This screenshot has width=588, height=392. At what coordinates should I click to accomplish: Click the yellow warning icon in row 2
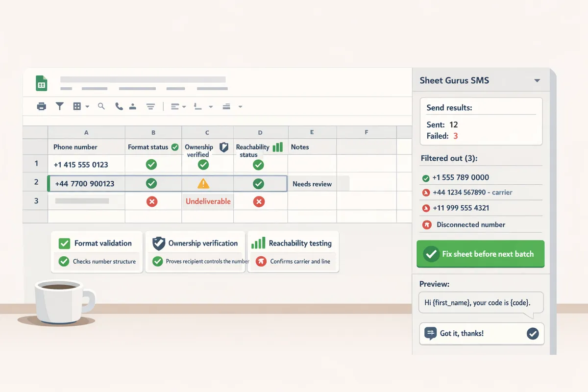203,183
